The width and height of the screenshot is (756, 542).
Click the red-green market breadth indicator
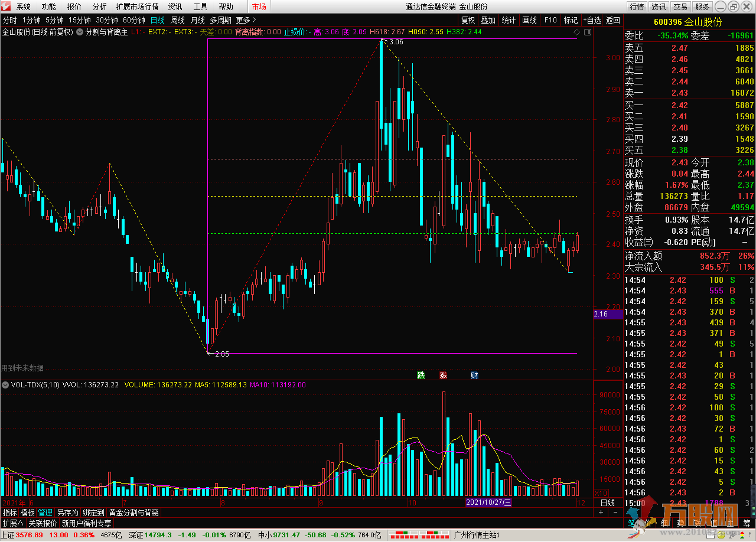[x=420, y=535]
